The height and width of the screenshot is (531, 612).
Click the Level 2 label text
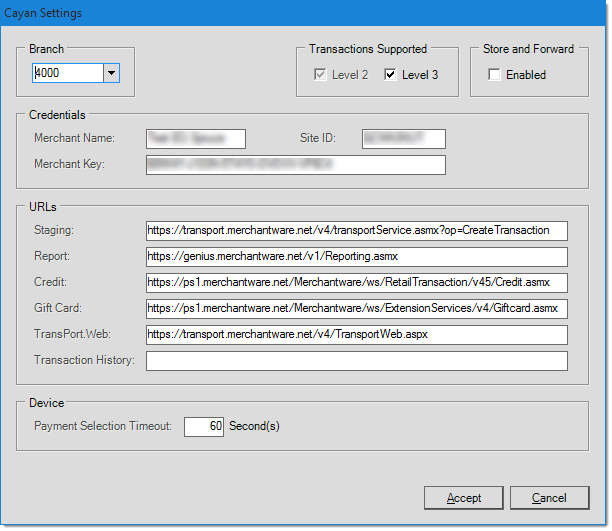350,75
